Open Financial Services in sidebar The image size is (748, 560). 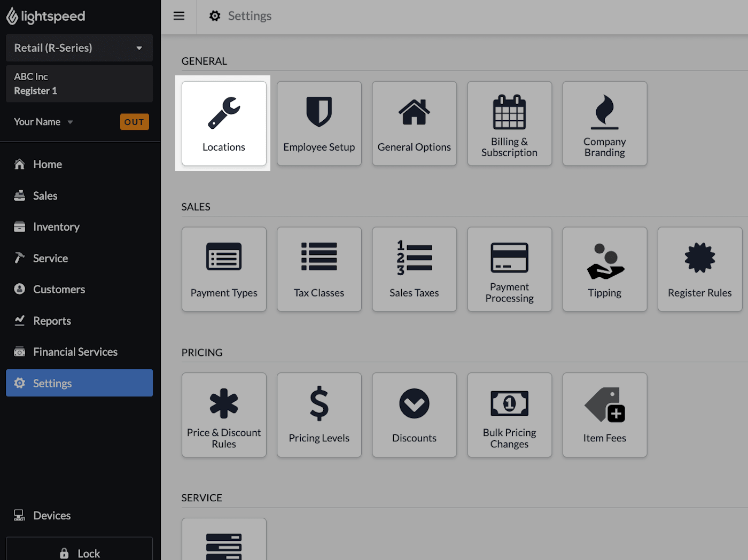pos(79,352)
